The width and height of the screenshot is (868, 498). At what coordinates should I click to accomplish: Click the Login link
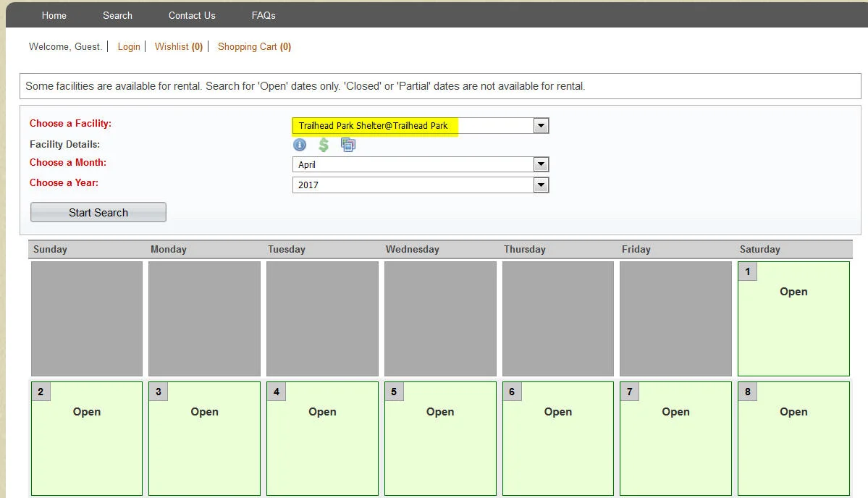point(129,46)
